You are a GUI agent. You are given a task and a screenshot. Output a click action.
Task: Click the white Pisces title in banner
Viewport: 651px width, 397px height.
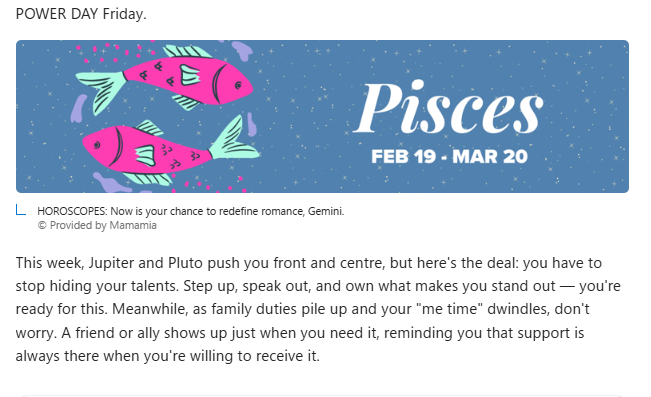(448, 107)
